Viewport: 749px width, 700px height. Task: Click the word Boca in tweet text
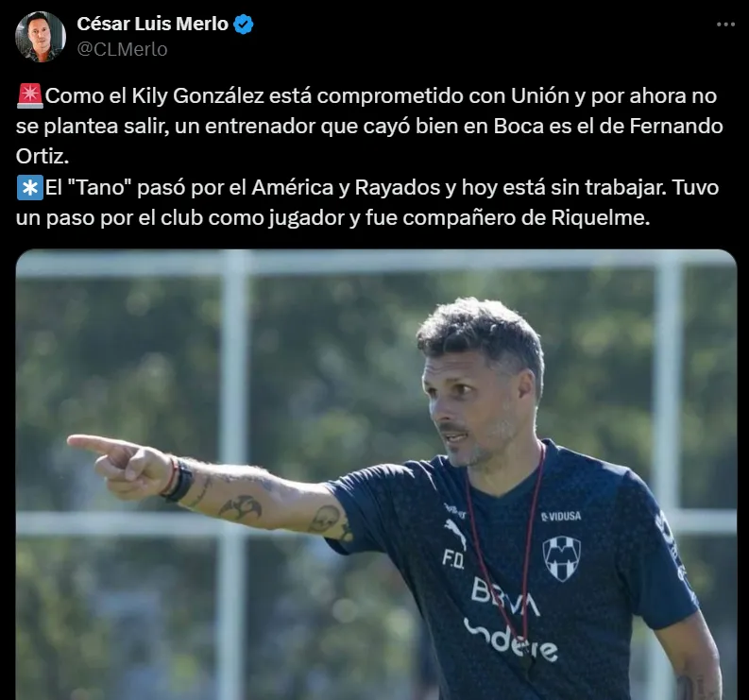tap(519, 127)
